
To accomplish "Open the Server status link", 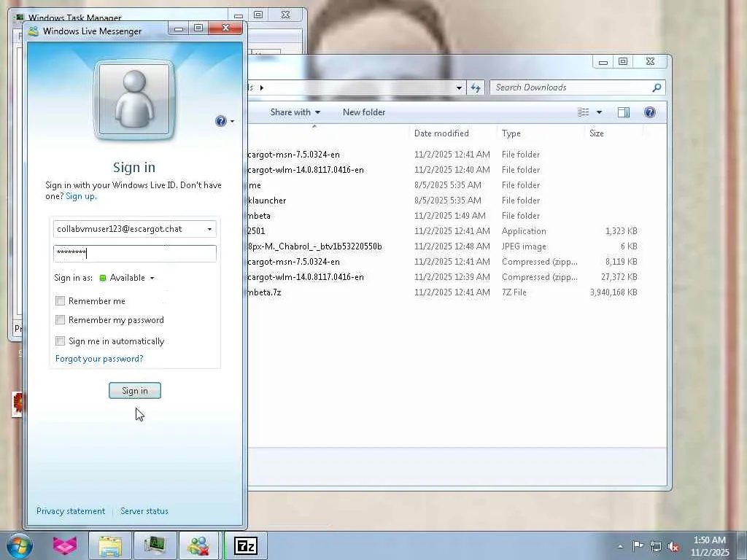I will tap(144, 511).
